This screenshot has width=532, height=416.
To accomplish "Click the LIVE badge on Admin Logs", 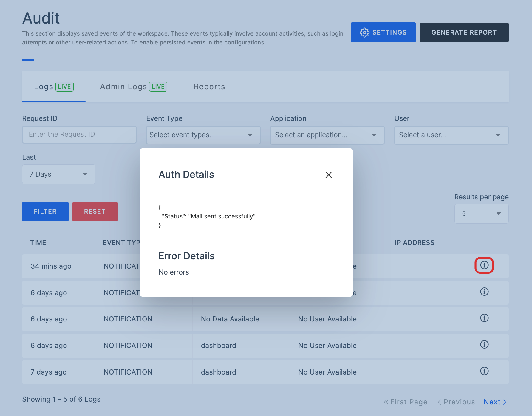I will click(158, 87).
